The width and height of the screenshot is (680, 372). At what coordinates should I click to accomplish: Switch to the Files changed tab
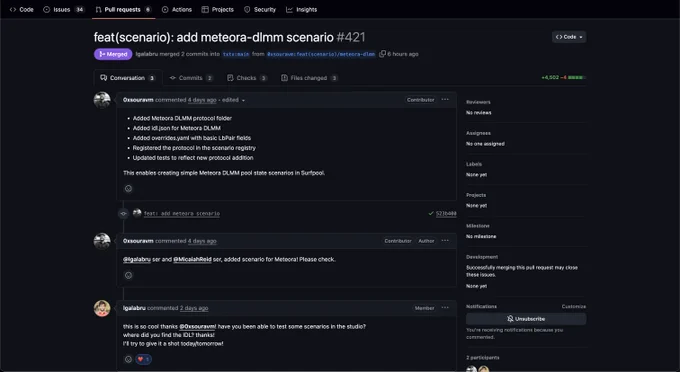click(309, 78)
